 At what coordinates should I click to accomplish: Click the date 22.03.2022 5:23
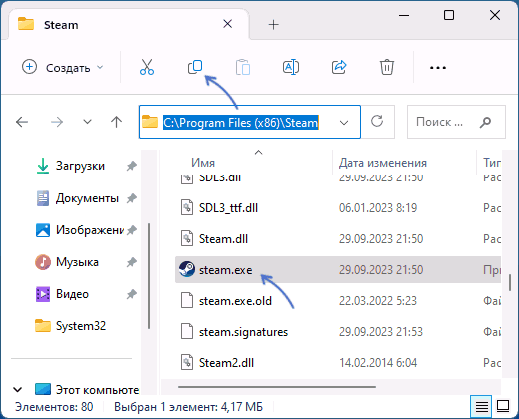[x=378, y=301]
